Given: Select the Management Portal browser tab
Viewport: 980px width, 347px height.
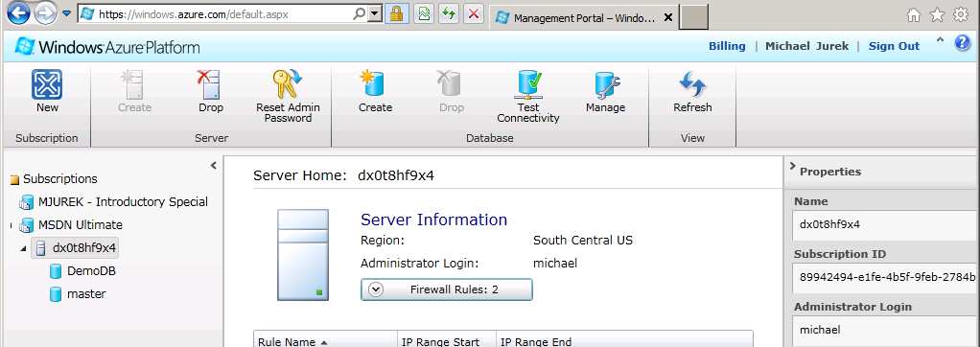Looking at the screenshot, I should [583, 18].
